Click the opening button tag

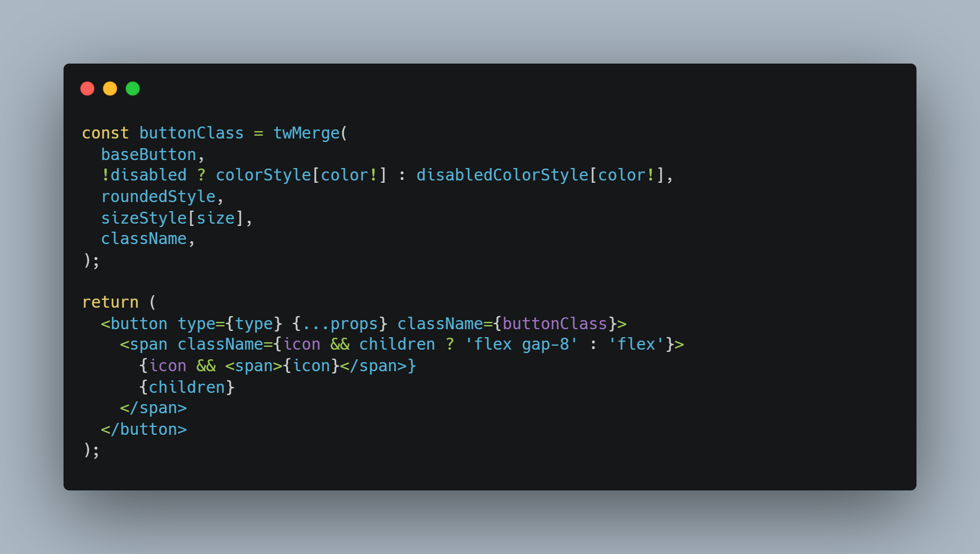pyautogui.click(x=134, y=324)
